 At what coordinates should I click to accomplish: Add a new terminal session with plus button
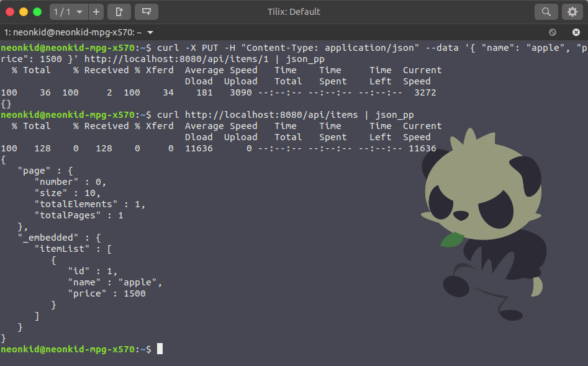pyautogui.click(x=96, y=12)
